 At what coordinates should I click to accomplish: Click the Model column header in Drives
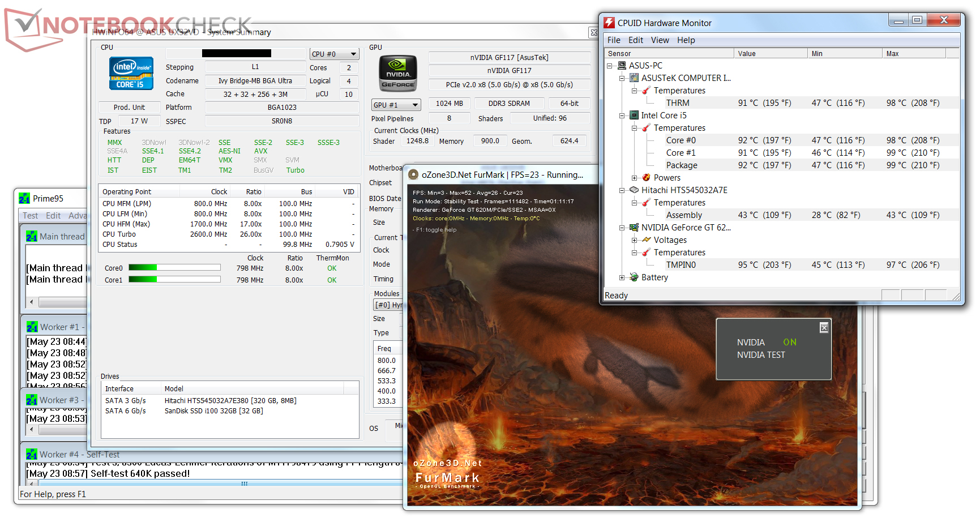[x=253, y=389]
